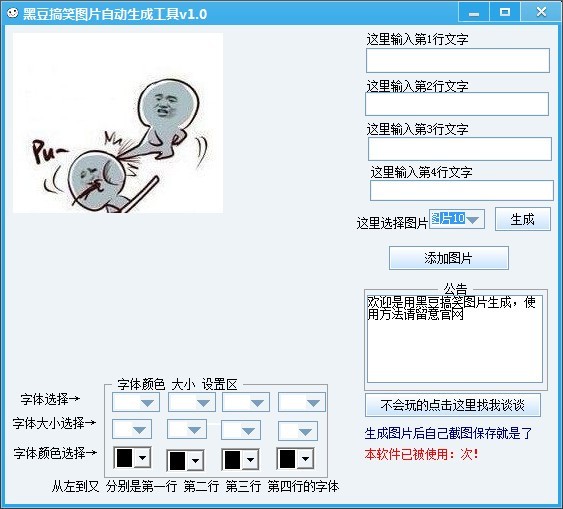Screen dimensions: 563x509
Task: Open the second-line font size dropdown
Action: pyautogui.click(x=187, y=429)
